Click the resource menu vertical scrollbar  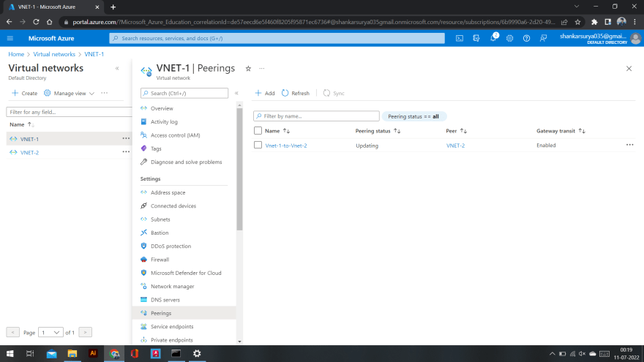(x=239, y=170)
